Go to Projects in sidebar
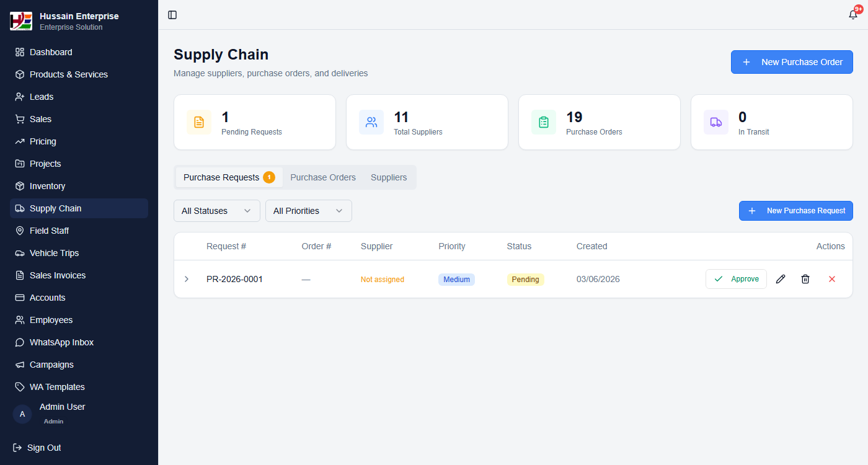This screenshot has height=465, width=868. 79,164
